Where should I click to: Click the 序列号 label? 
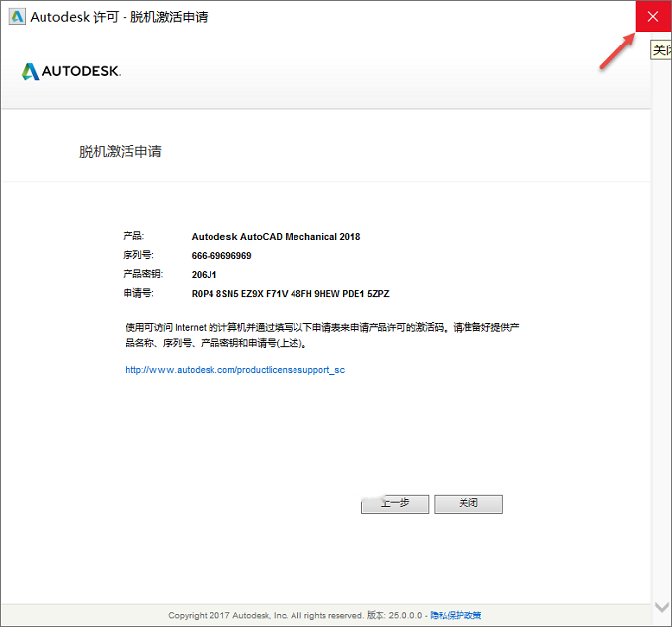click(138, 255)
